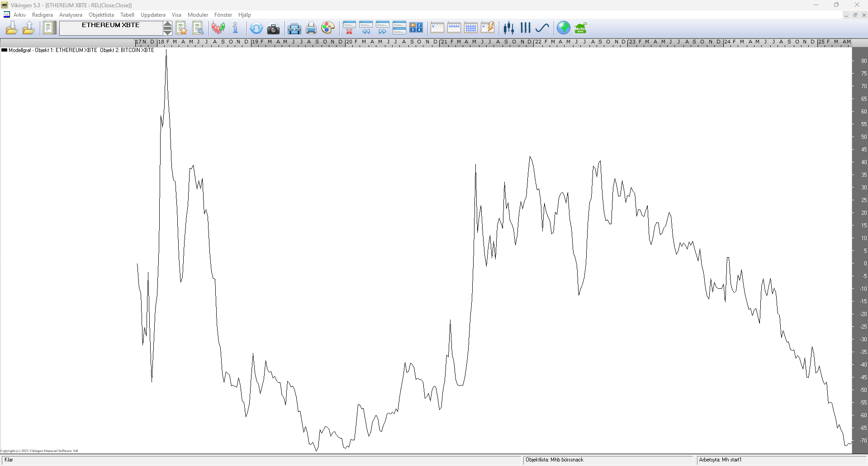Viewport: 868px width, 466px height.
Task: Click the -70 value on price scale
Action: [x=863, y=441]
